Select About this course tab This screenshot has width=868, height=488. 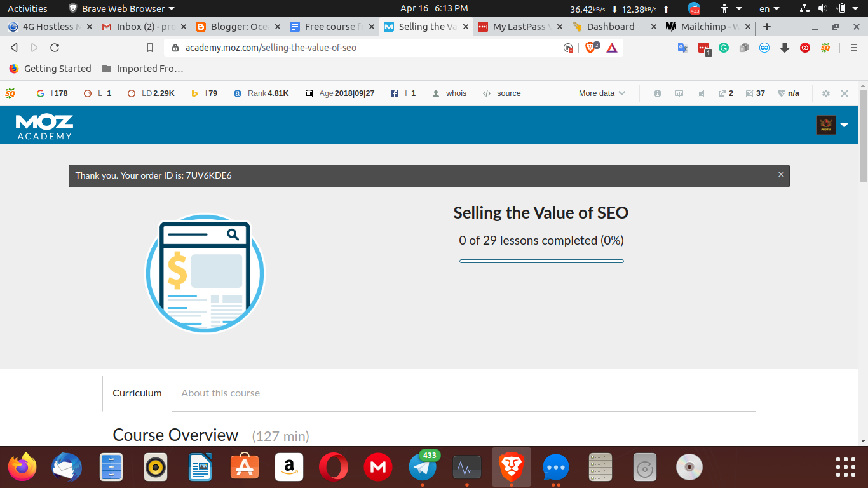(220, 393)
